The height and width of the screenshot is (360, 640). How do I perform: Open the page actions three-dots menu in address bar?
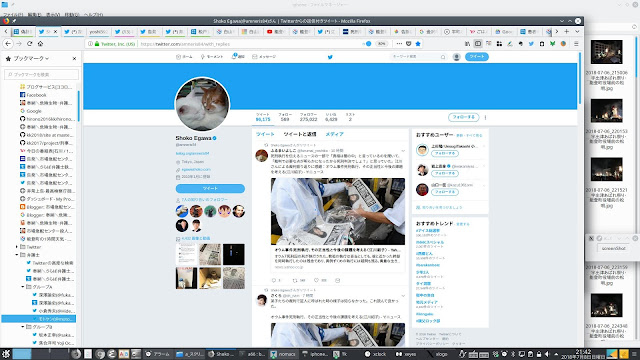[399, 44]
